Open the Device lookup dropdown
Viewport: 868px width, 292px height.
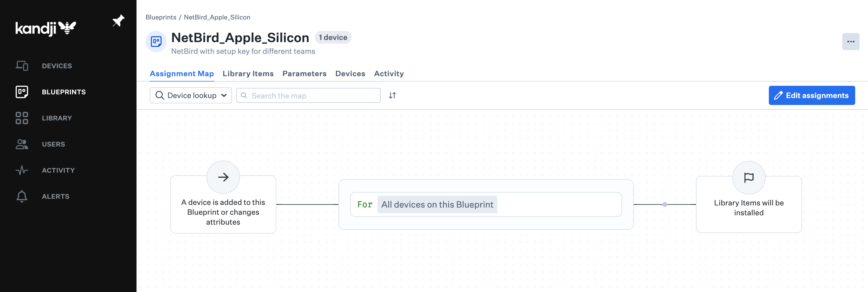point(191,95)
